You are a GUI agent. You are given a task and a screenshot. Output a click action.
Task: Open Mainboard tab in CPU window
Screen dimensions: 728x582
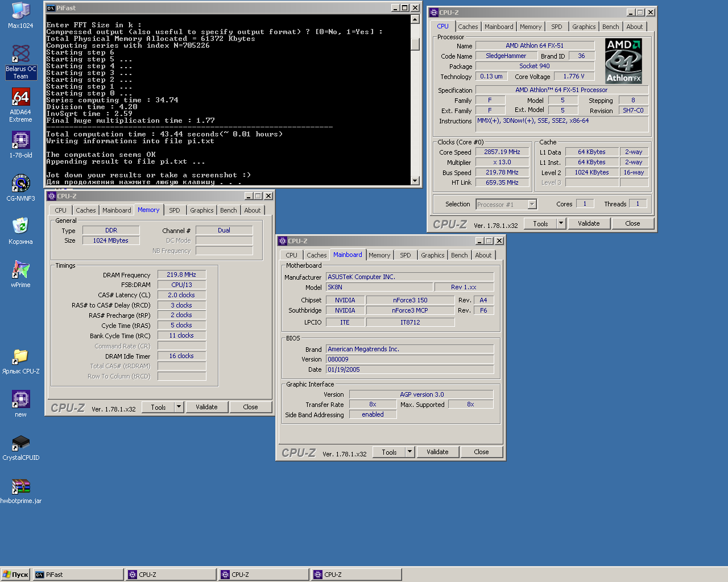pyautogui.click(x=499, y=27)
